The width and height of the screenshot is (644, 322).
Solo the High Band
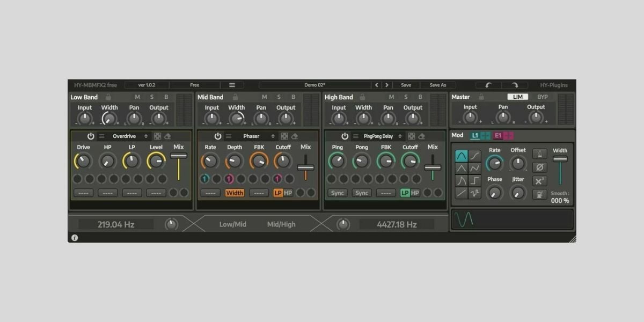[x=406, y=97]
